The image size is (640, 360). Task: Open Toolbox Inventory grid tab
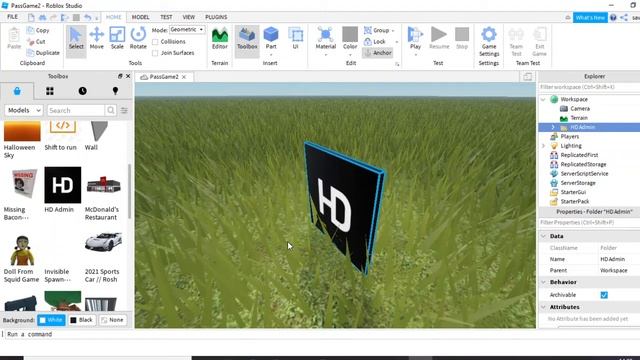50,91
